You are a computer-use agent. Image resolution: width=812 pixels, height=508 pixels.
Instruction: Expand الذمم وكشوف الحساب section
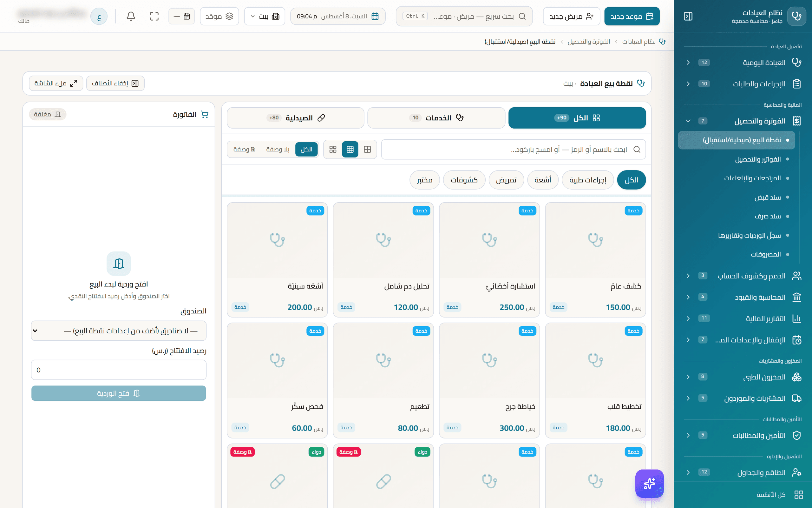[742, 276]
